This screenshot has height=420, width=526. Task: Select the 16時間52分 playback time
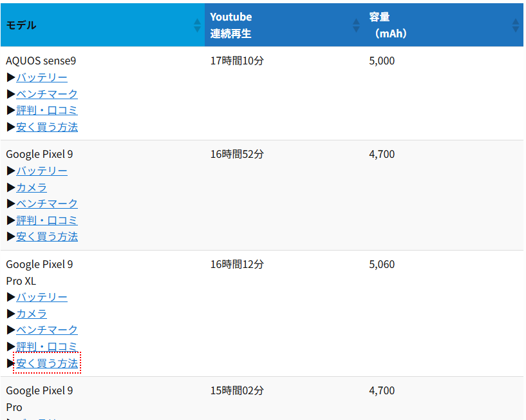click(237, 154)
